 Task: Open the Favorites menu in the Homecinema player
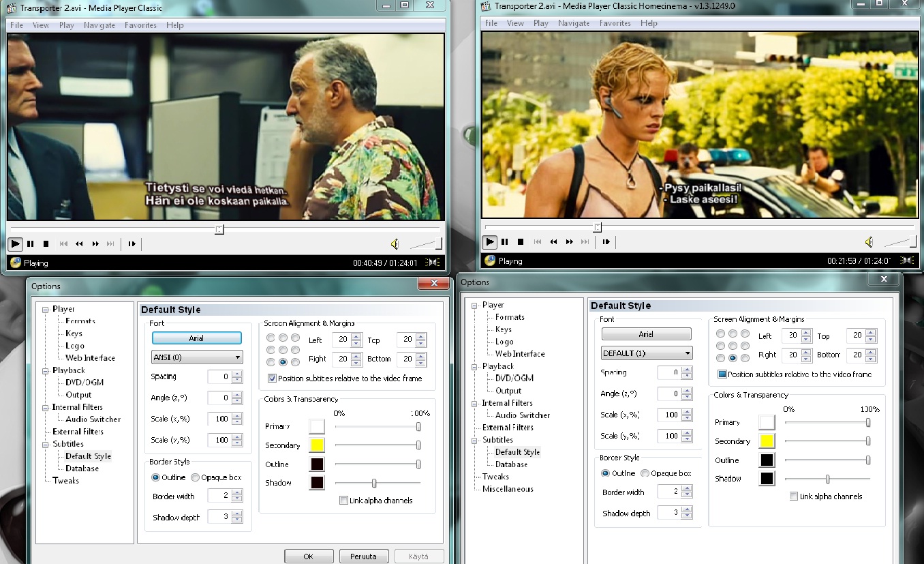tap(615, 23)
